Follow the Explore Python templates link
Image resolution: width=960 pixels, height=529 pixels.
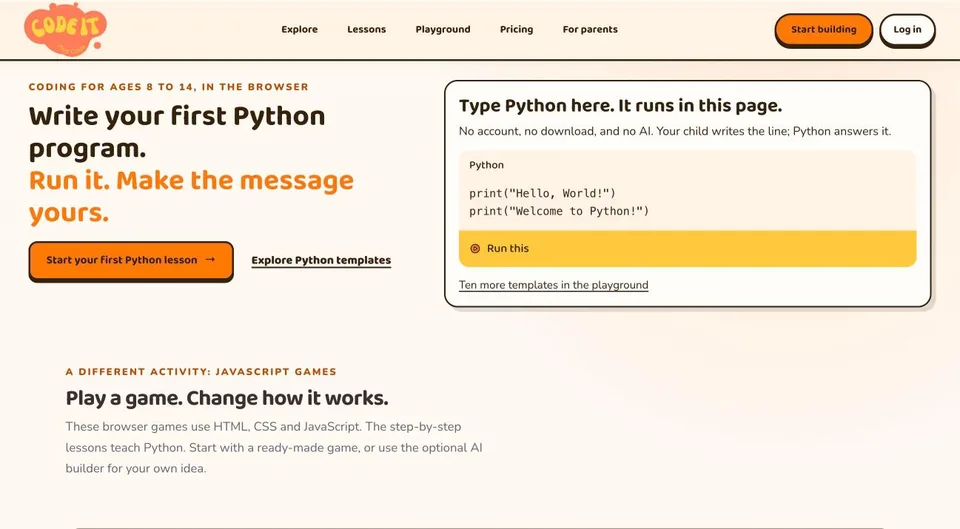click(321, 260)
